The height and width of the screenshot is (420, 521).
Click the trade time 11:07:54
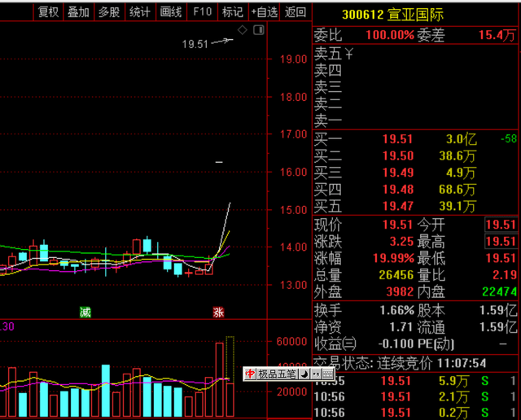click(x=462, y=364)
